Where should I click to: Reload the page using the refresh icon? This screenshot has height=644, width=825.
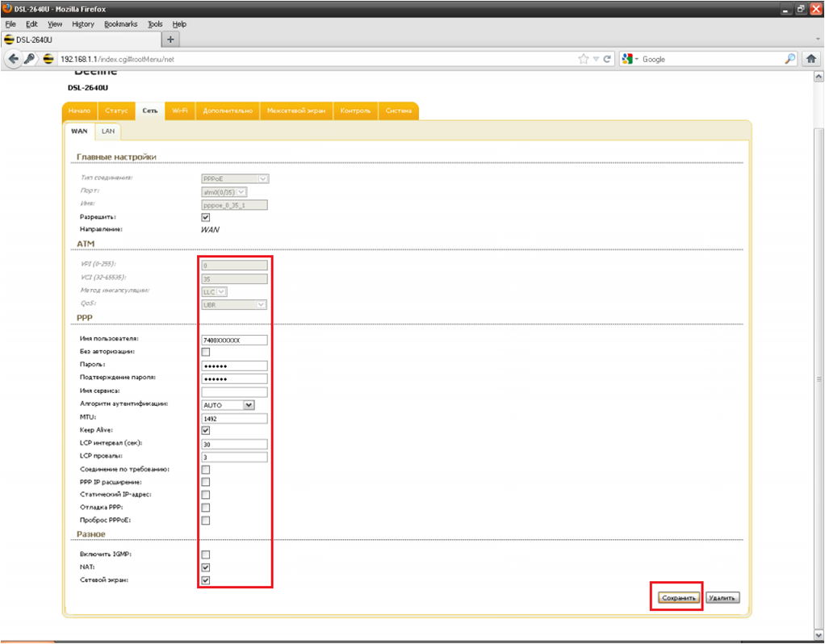coord(607,59)
